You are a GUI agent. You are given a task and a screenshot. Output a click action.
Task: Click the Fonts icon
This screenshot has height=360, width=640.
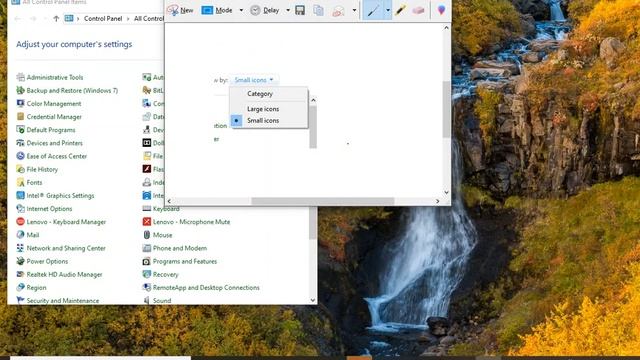pyautogui.click(x=20, y=182)
